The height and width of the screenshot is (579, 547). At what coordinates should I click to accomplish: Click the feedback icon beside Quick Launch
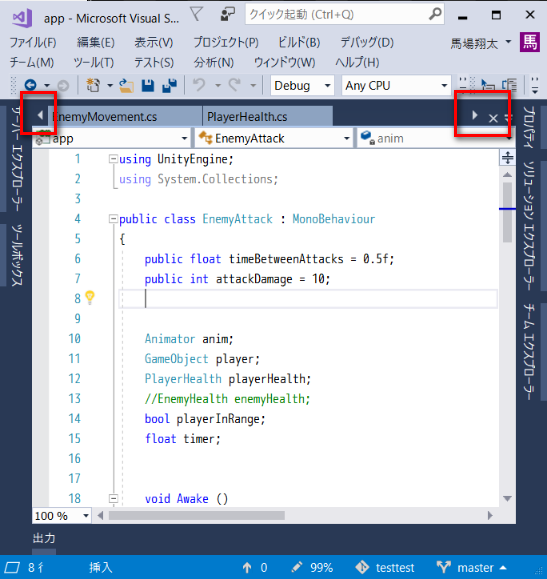tap(228, 15)
